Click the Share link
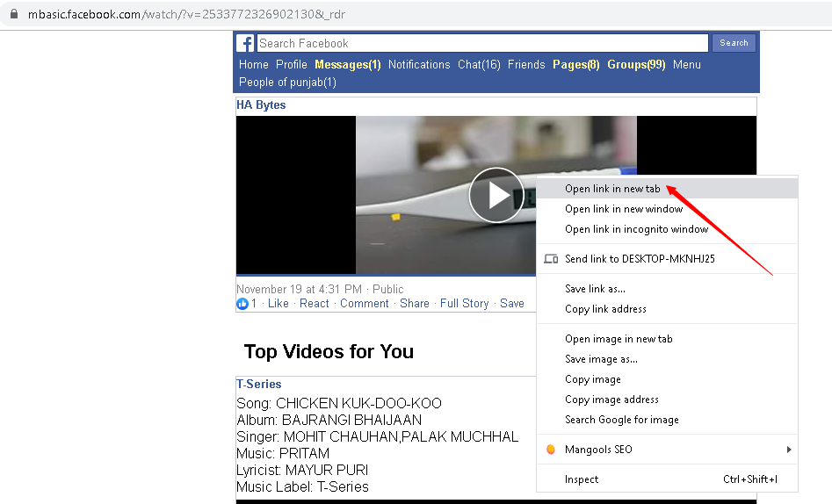Image resolution: width=832 pixels, height=504 pixels. [x=415, y=304]
